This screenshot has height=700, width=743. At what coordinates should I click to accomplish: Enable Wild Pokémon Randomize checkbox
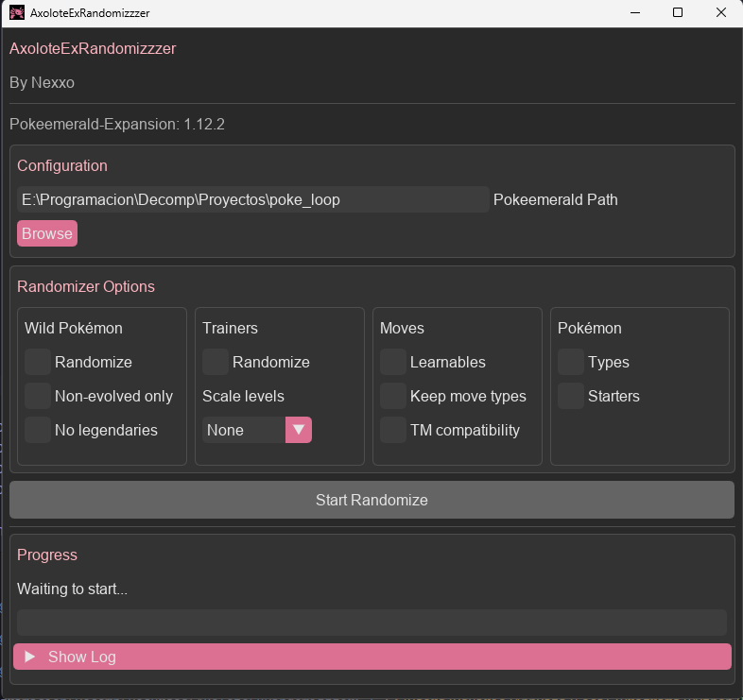click(x=38, y=362)
